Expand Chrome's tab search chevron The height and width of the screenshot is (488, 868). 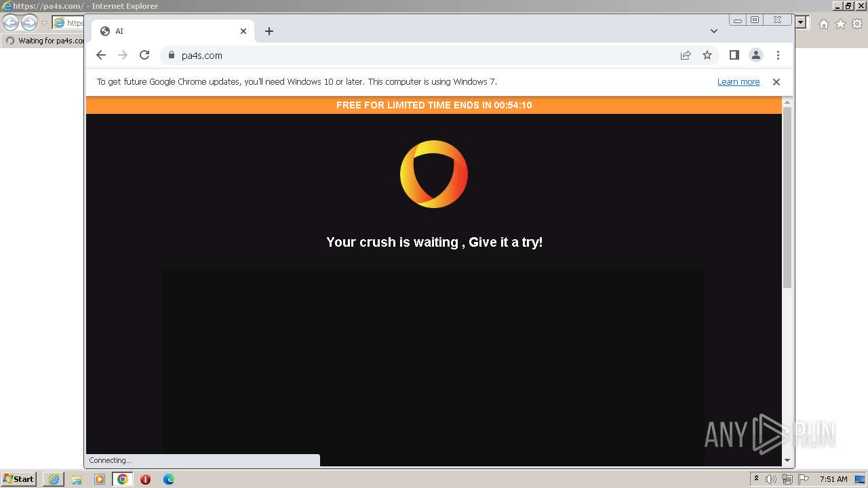click(x=714, y=31)
